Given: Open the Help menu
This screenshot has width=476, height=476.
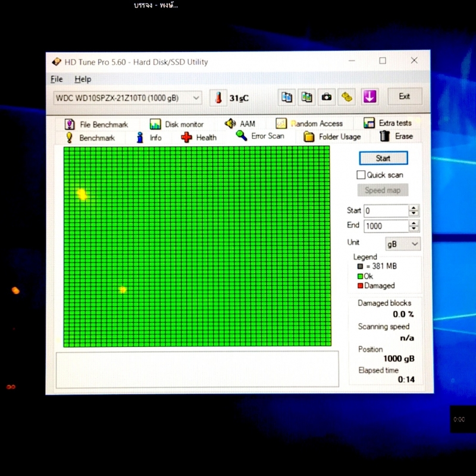Looking at the screenshot, I should (83, 79).
